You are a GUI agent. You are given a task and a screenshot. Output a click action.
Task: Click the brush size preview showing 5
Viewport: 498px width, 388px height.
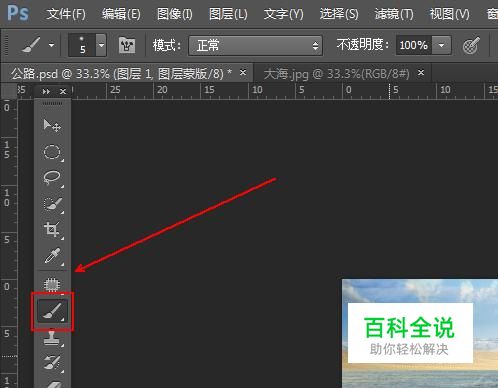pos(82,45)
